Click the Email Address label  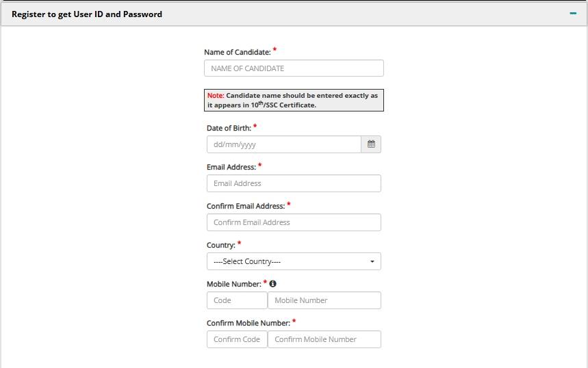click(231, 167)
